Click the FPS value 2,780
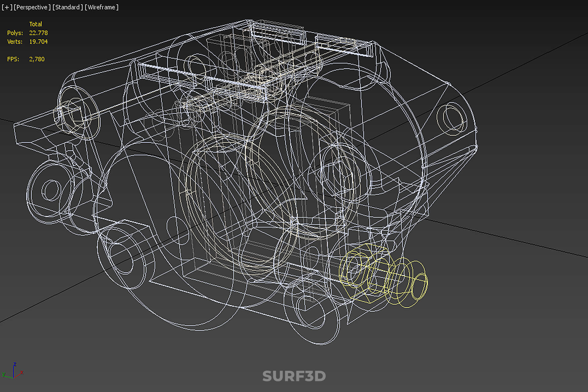588x392 pixels. [37, 59]
